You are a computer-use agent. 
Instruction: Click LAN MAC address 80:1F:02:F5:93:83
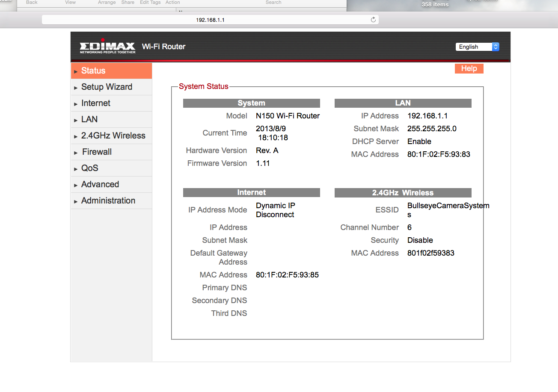coord(439,154)
